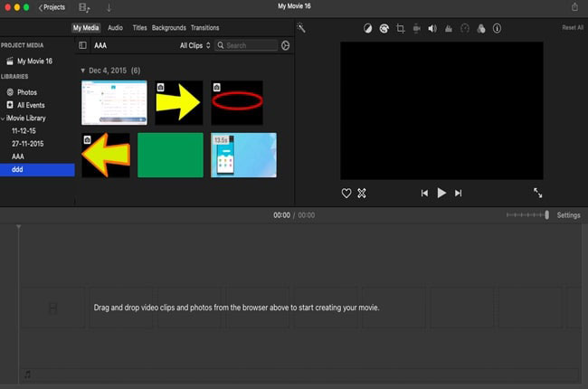Select the ddd event
The width and height of the screenshot is (588, 389).
tap(37, 169)
